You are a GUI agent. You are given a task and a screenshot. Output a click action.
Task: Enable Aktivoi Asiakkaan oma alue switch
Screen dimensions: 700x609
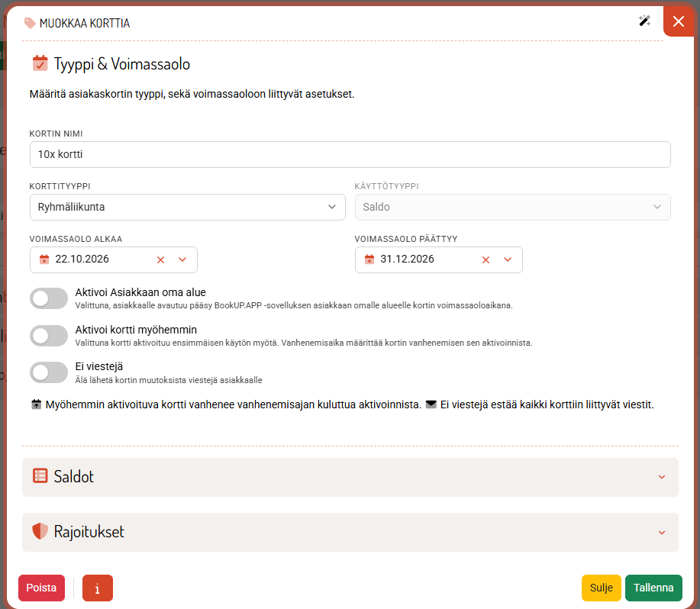click(49, 298)
